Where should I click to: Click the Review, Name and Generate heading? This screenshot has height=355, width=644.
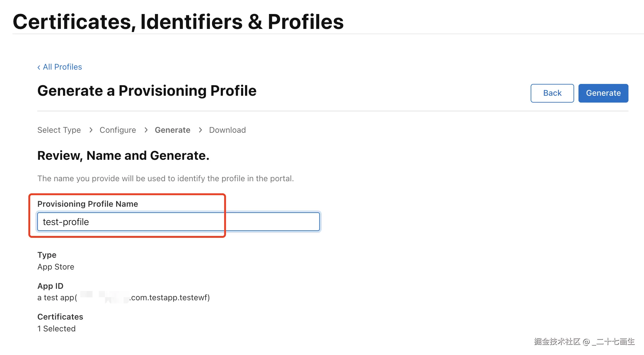click(123, 155)
